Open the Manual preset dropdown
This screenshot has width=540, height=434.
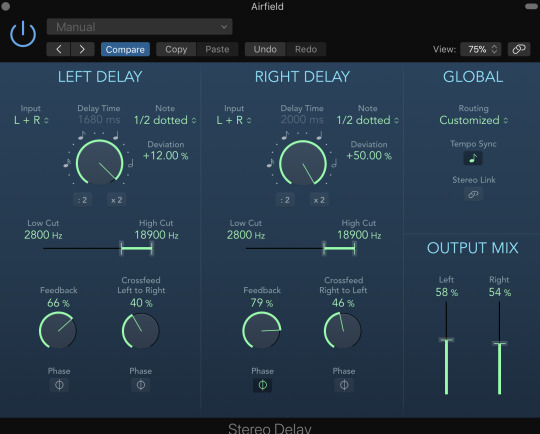coord(139,27)
